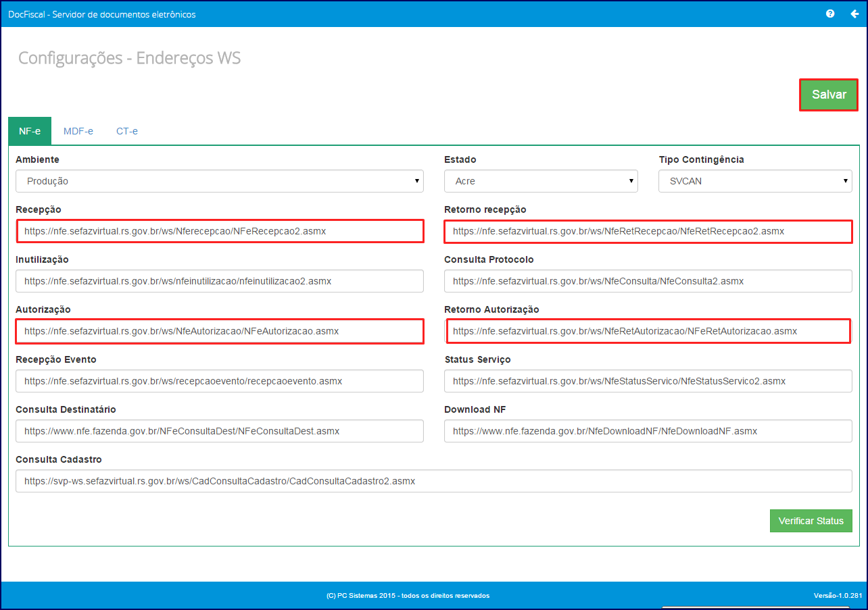
Task: Click the Configurações - Endereços WS heading
Action: (x=130, y=58)
